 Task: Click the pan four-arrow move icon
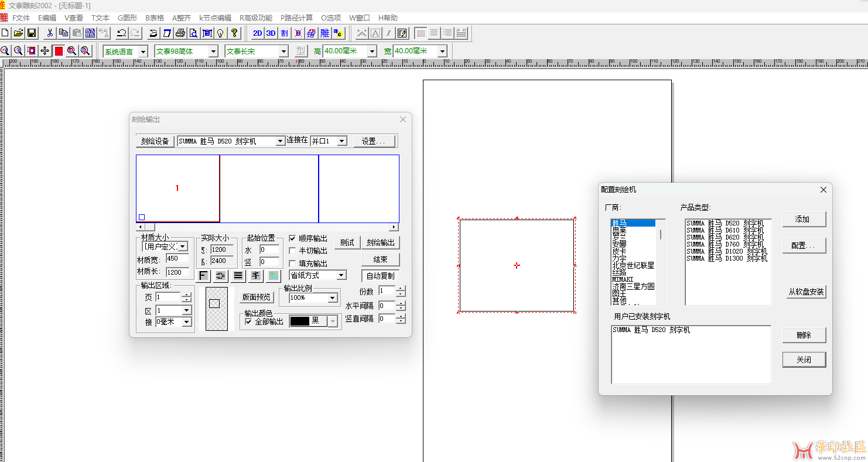[45, 51]
